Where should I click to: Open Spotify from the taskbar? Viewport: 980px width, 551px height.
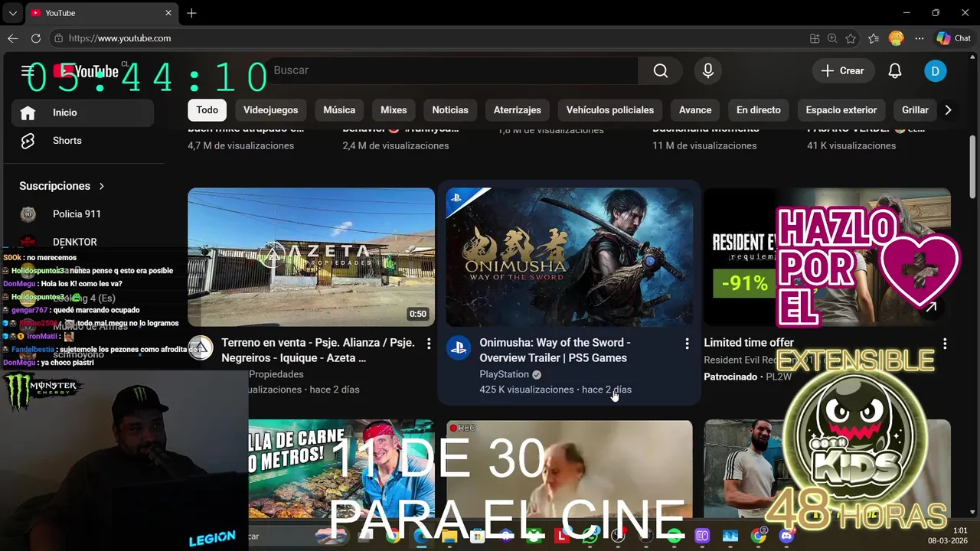674,536
